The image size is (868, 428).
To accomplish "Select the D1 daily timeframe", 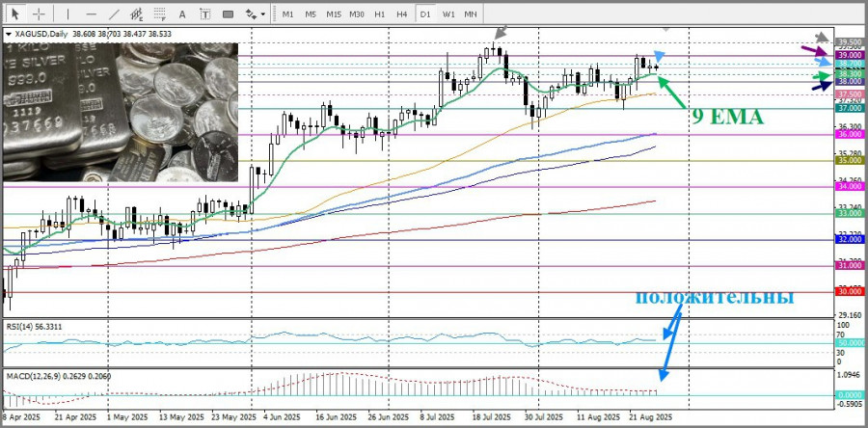I will [x=425, y=13].
